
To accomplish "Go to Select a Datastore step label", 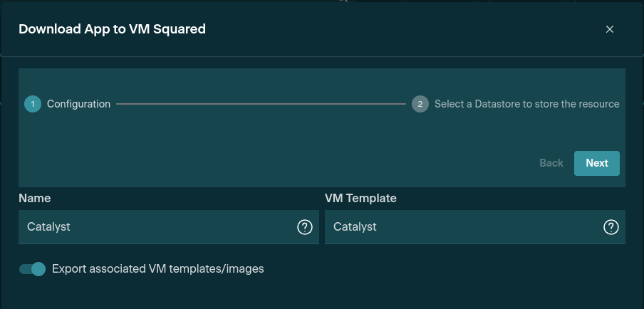I will 526,104.
